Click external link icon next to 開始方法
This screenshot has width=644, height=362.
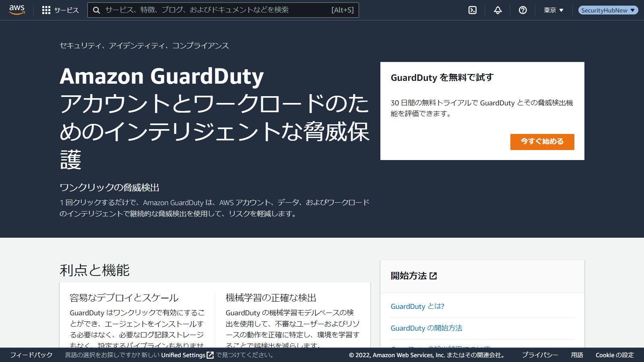pos(433,276)
